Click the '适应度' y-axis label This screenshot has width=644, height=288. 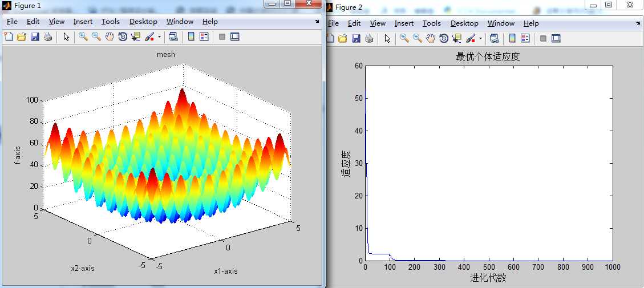click(346, 164)
